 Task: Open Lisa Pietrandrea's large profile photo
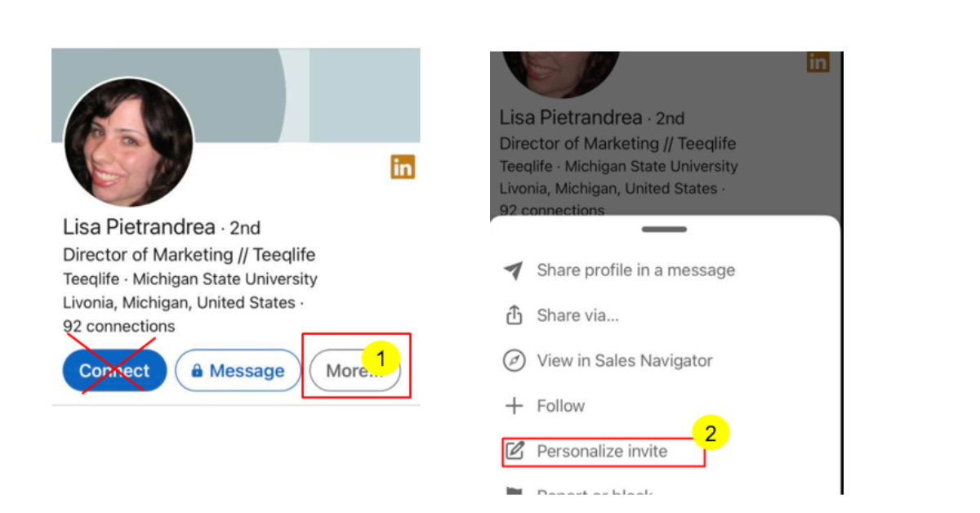[x=128, y=142]
